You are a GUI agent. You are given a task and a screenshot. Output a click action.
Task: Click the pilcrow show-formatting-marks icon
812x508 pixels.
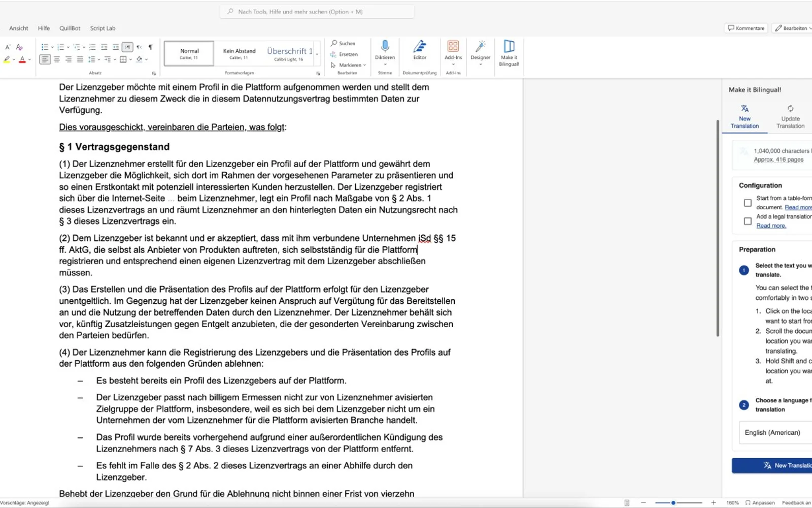(x=150, y=47)
